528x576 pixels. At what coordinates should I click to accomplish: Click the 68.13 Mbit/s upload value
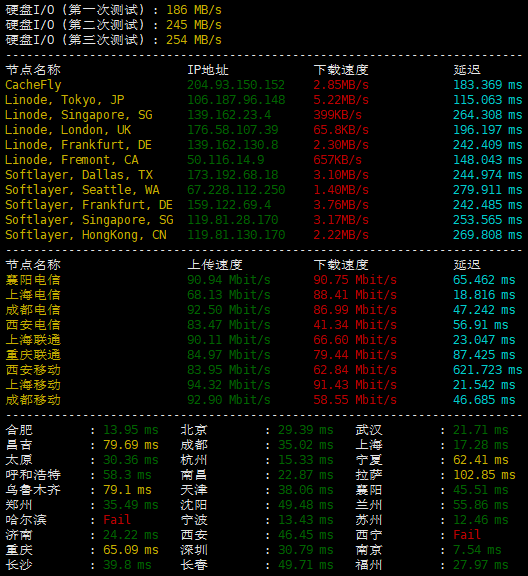pyautogui.click(x=229, y=295)
